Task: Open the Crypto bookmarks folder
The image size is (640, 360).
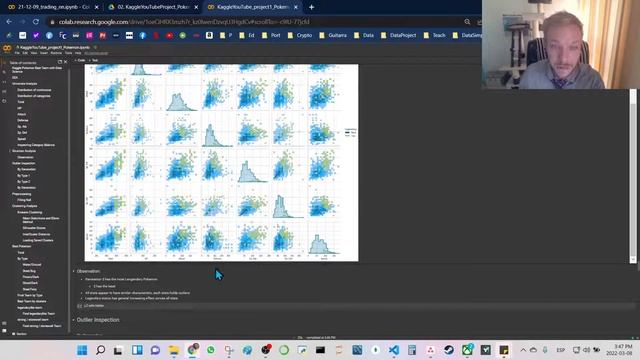Action: click(300, 36)
